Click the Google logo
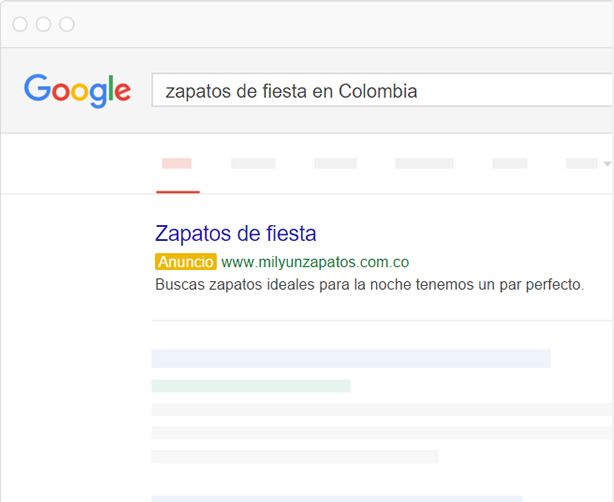The image size is (614, 502). [x=77, y=90]
